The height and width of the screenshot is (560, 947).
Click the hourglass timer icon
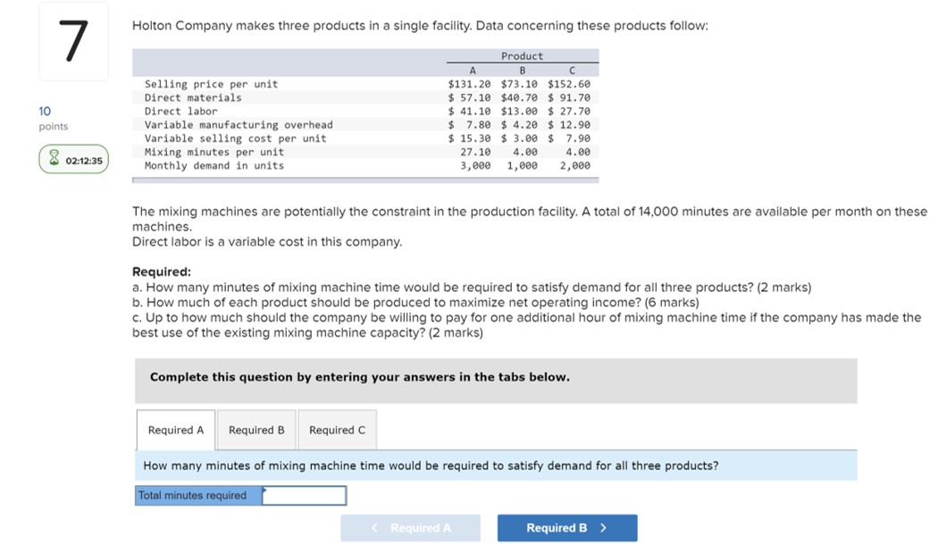[55, 159]
